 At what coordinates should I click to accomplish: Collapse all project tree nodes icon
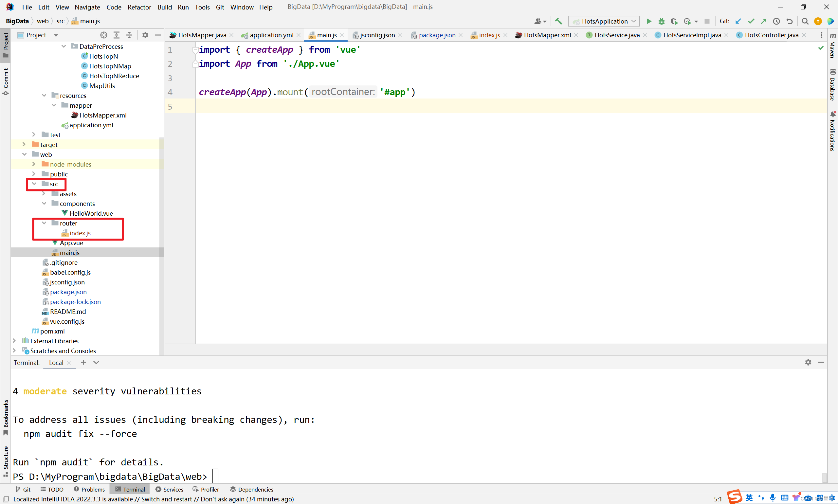(x=129, y=35)
